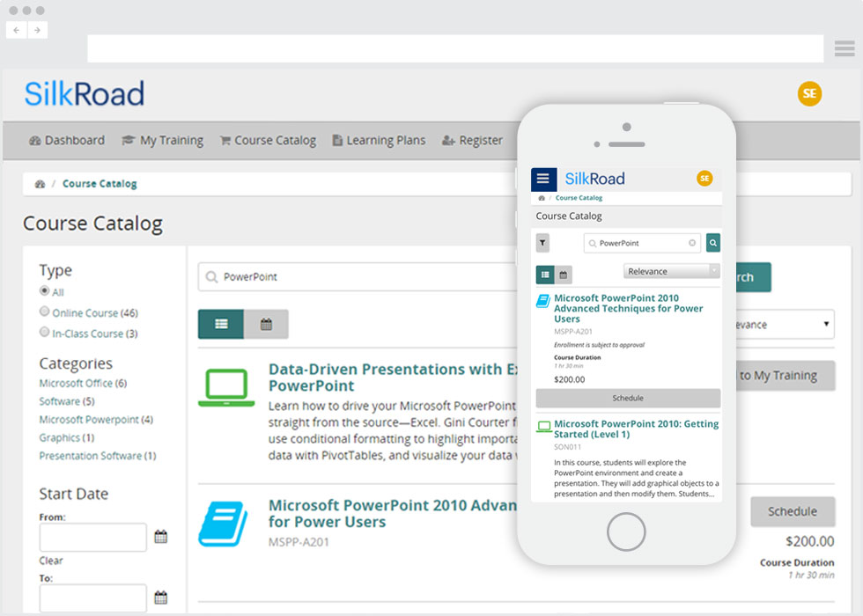This screenshot has width=863, height=616.
Task: Switch to desktop calendar view
Action: click(x=266, y=324)
